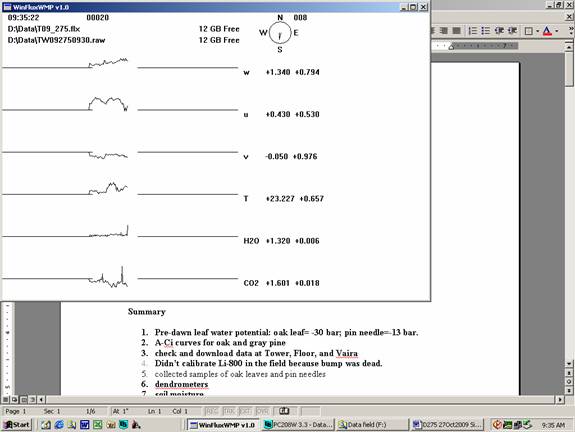Launch Internet Explorer from quick launch
The width and height of the screenshot is (575, 432).
coord(59,425)
